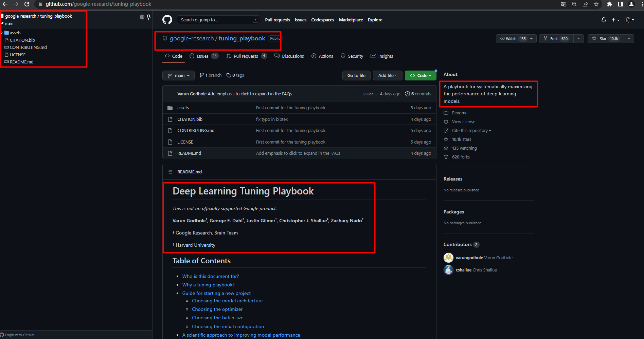
Task: Switch to the Actions tab
Action: pyautogui.click(x=322, y=56)
